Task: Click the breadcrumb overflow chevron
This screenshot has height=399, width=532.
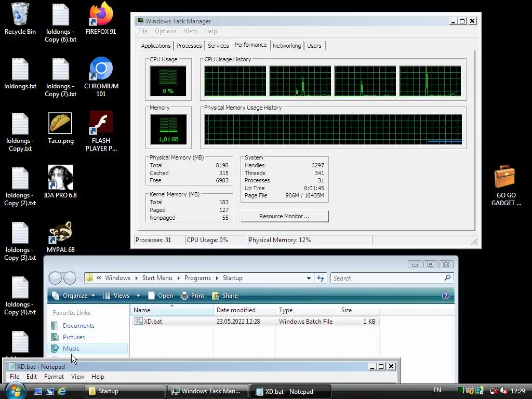Action: [99, 278]
